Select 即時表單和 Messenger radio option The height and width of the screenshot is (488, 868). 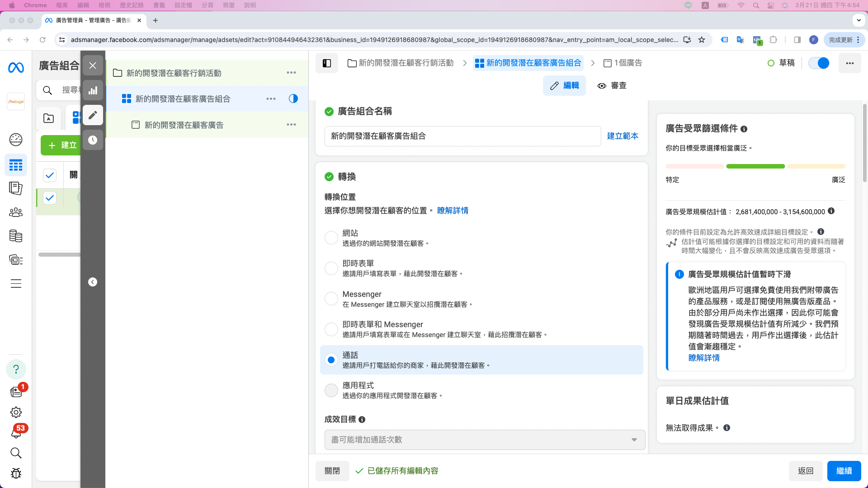pyautogui.click(x=331, y=329)
